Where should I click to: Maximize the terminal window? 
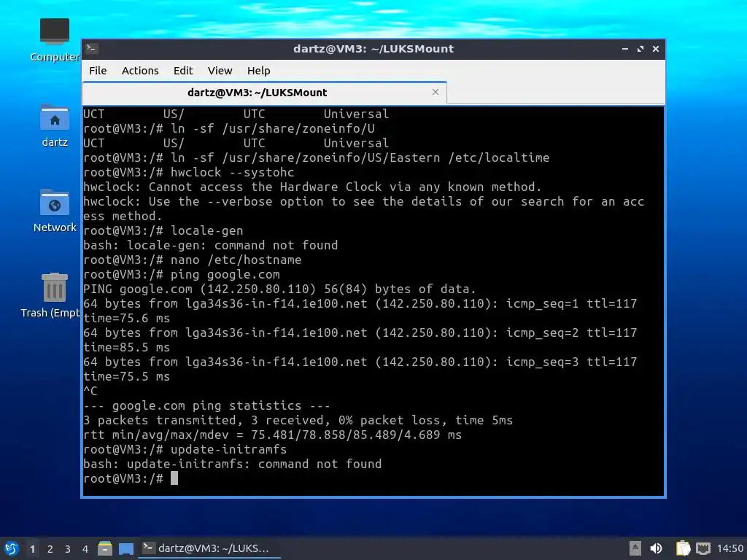[x=640, y=49]
